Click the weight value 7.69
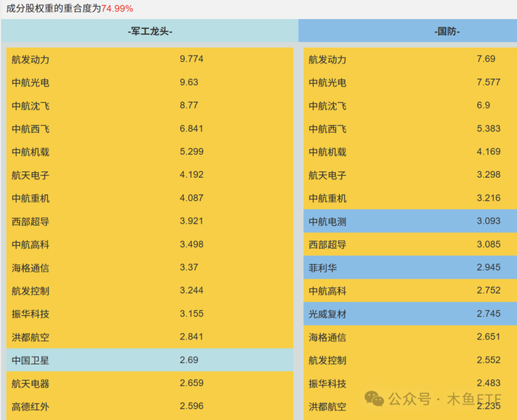The height and width of the screenshot is (420, 517). pos(486,59)
